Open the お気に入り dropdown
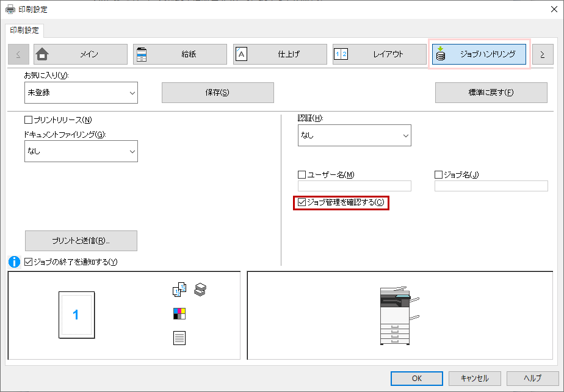The image size is (564, 392). tap(81, 93)
